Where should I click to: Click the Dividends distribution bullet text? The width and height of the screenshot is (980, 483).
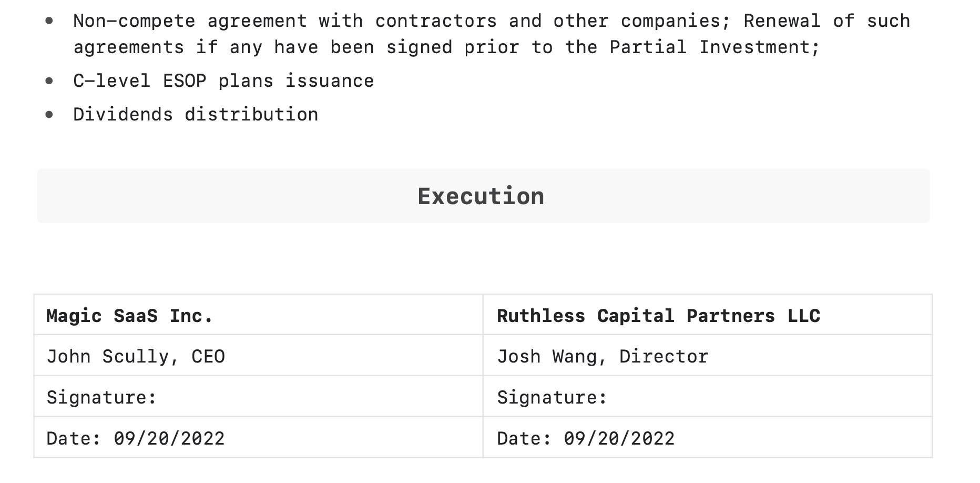click(196, 114)
